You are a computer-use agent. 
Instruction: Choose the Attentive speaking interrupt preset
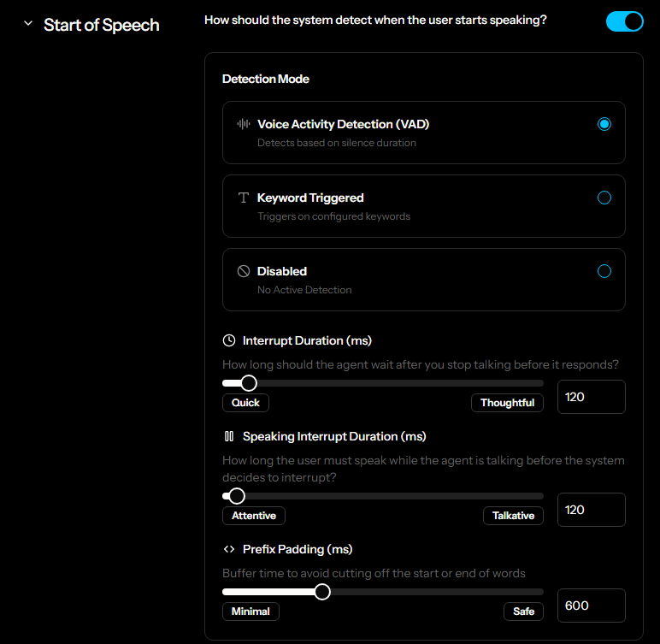click(x=254, y=516)
